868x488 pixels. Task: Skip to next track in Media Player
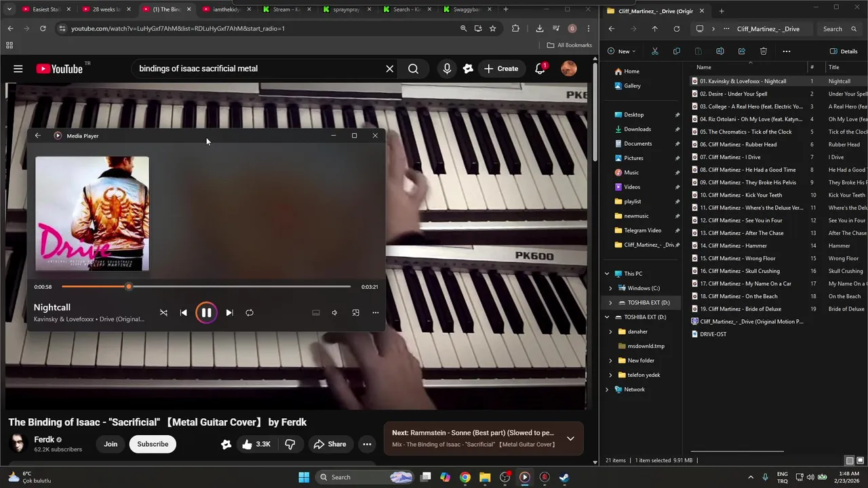coord(229,312)
